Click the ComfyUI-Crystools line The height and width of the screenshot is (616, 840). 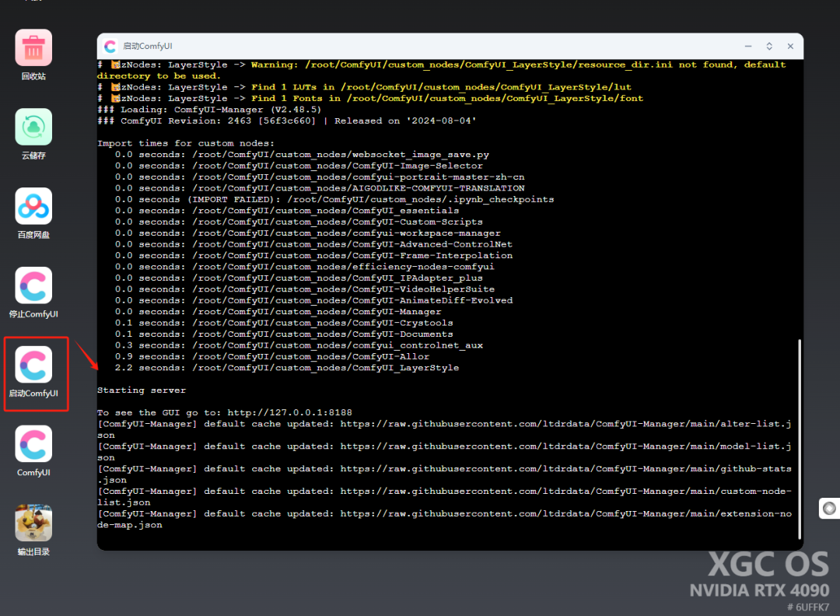click(284, 323)
